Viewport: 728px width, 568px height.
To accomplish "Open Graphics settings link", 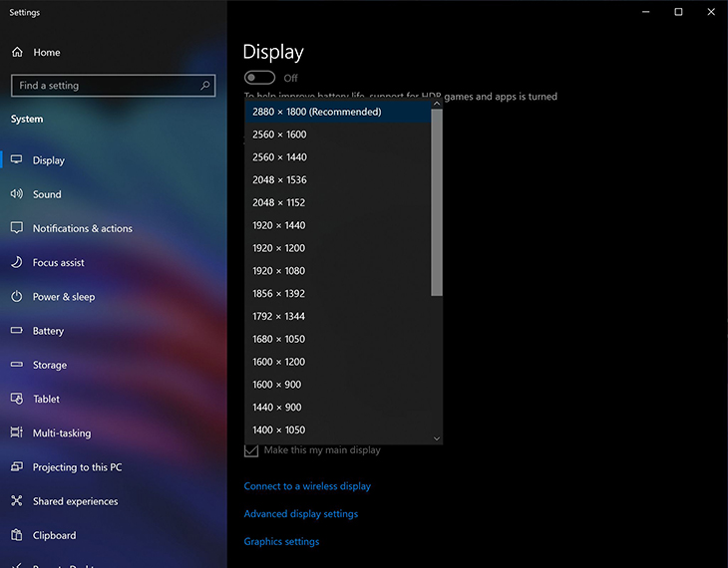I will (281, 541).
